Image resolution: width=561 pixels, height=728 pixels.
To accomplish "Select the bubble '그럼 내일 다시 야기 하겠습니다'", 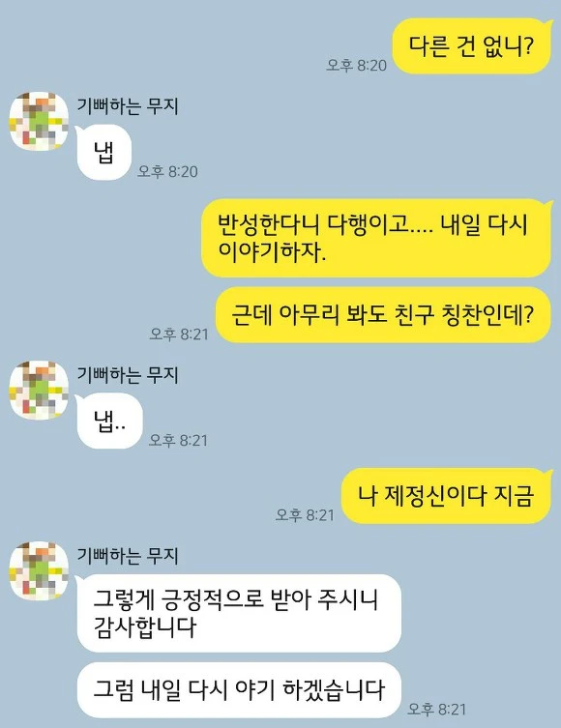I will (x=239, y=690).
